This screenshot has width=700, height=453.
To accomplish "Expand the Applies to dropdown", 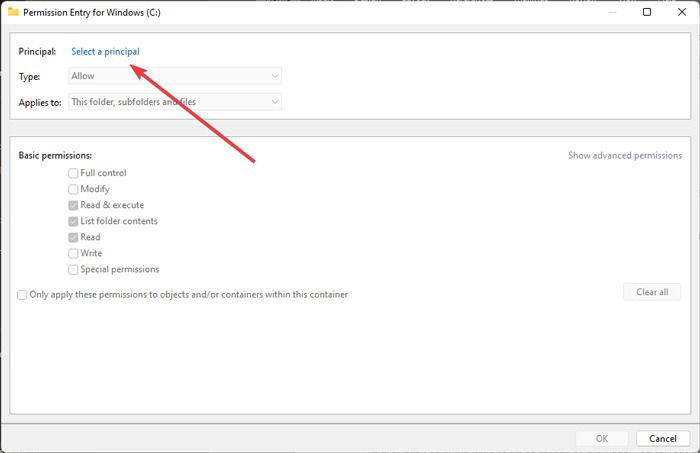I will 175,102.
